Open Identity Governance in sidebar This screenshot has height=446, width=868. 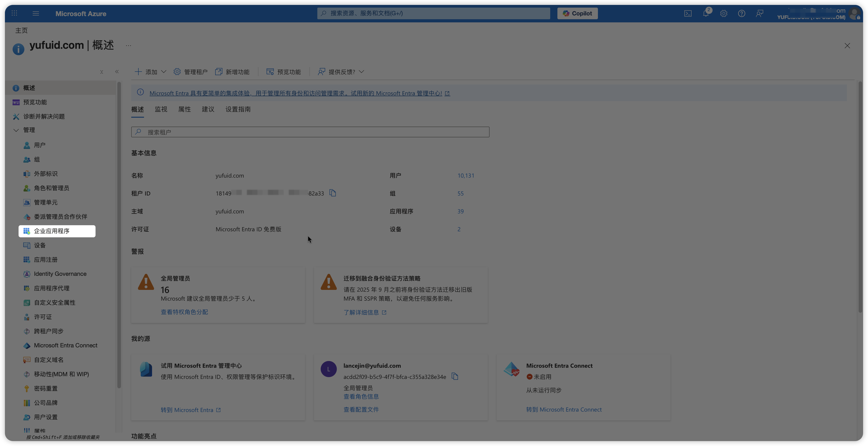[60, 274]
